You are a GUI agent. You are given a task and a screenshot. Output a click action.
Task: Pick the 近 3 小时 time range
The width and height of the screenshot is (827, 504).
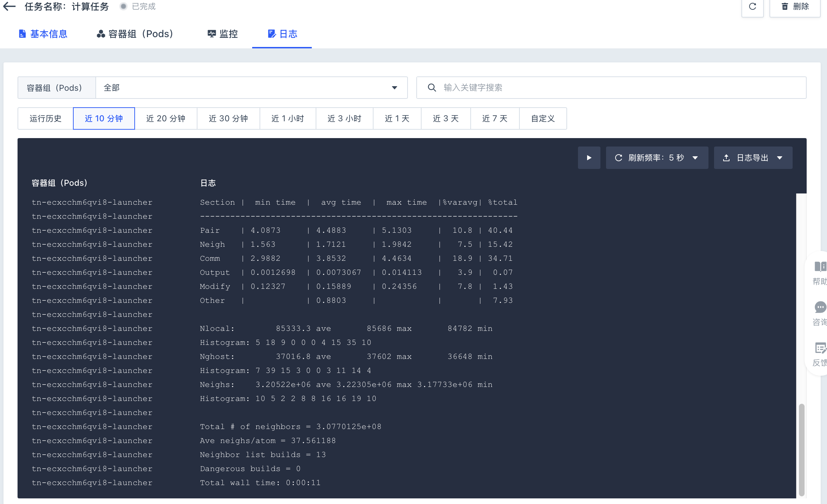[344, 118]
